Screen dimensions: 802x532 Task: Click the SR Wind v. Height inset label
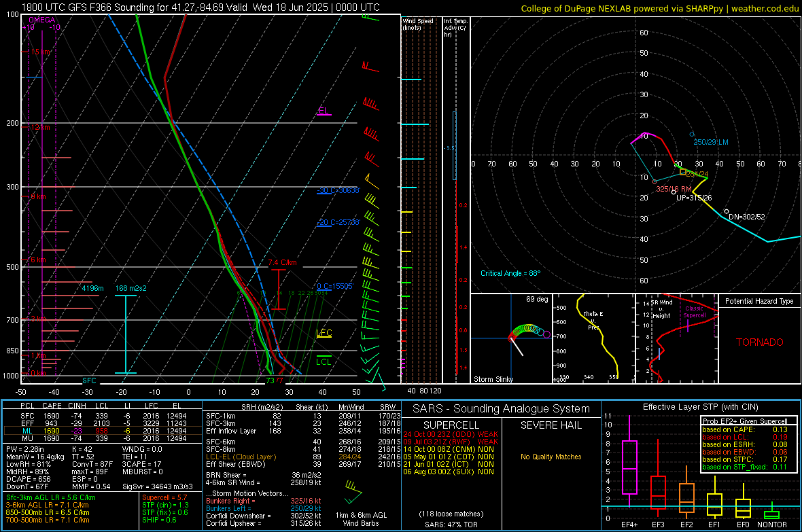661,309
